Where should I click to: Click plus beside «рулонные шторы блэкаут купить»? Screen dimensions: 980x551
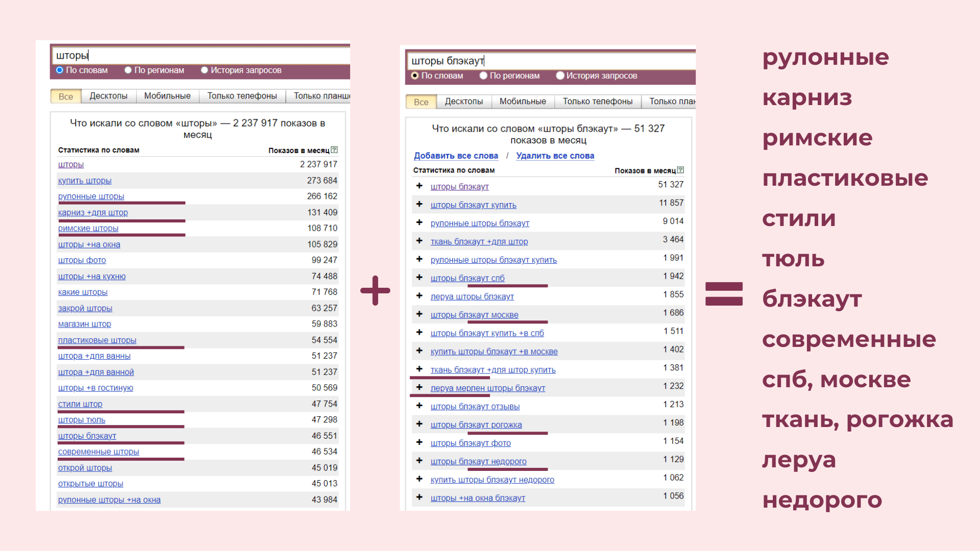click(x=419, y=259)
